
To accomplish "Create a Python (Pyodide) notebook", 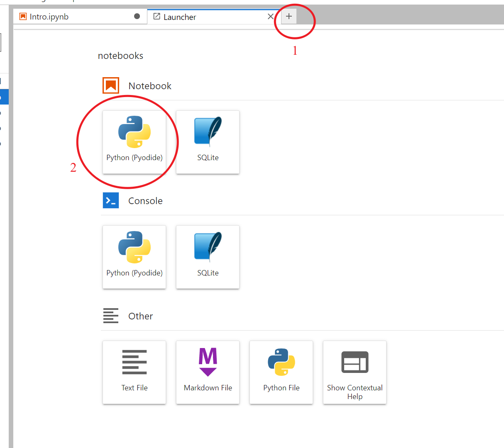I will 135,142.
